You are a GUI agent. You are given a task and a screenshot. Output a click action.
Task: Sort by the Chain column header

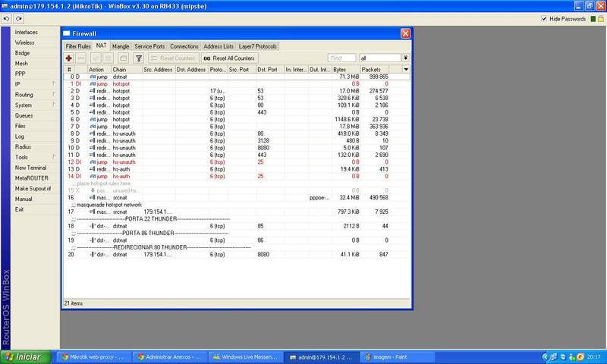(x=127, y=69)
